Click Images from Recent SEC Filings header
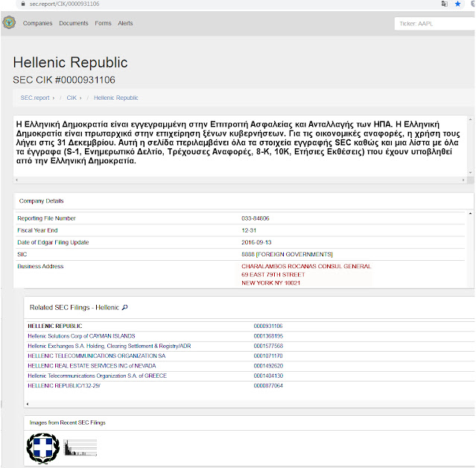 (67, 423)
